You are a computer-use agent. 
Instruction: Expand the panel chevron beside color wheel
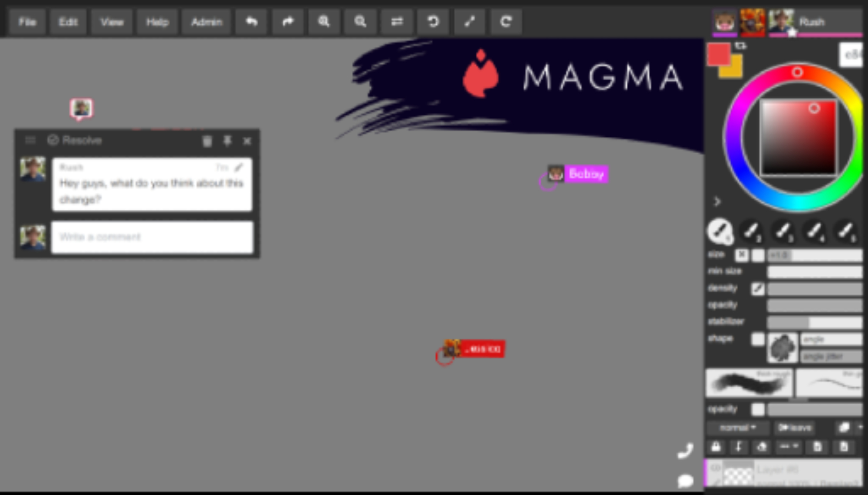pyautogui.click(x=717, y=201)
